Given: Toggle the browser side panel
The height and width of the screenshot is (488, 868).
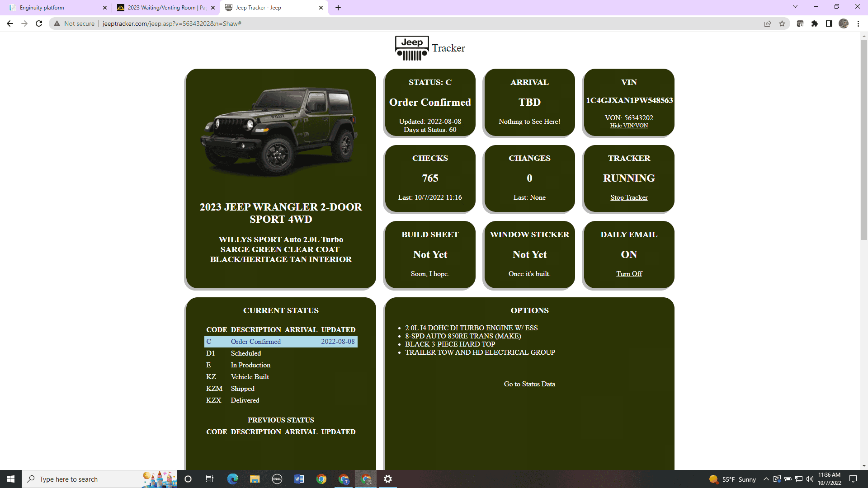Looking at the screenshot, I should tap(829, 23).
